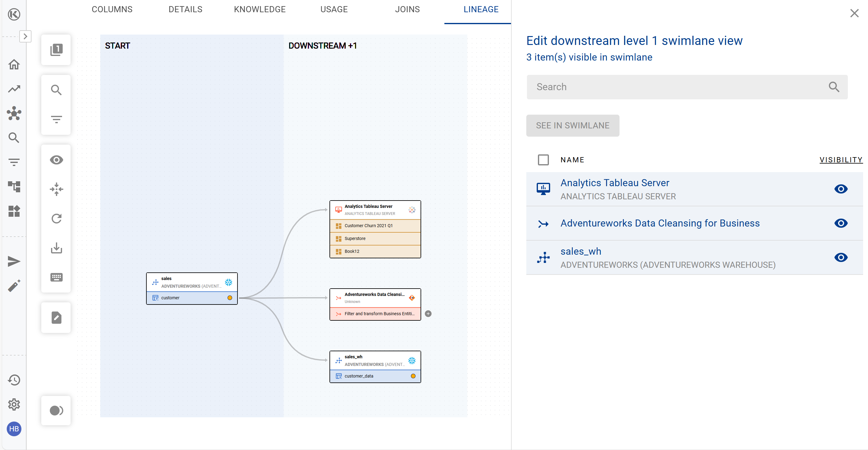The width and height of the screenshot is (868, 450).
Task: Click the history clock icon in sidebar
Action: 14,380
